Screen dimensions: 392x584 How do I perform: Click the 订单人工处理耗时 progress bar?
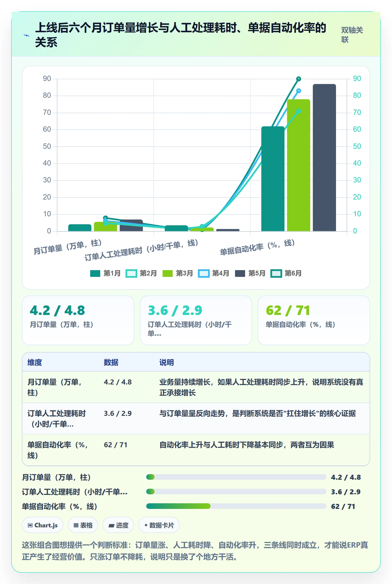click(236, 492)
